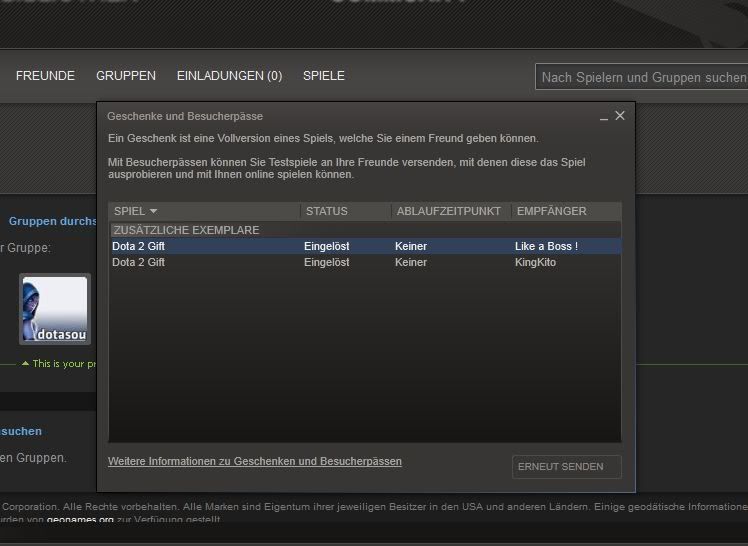This screenshot has width=748, height=546.
Task: Open the geonames.org link in footer
Action: [80, 519]
